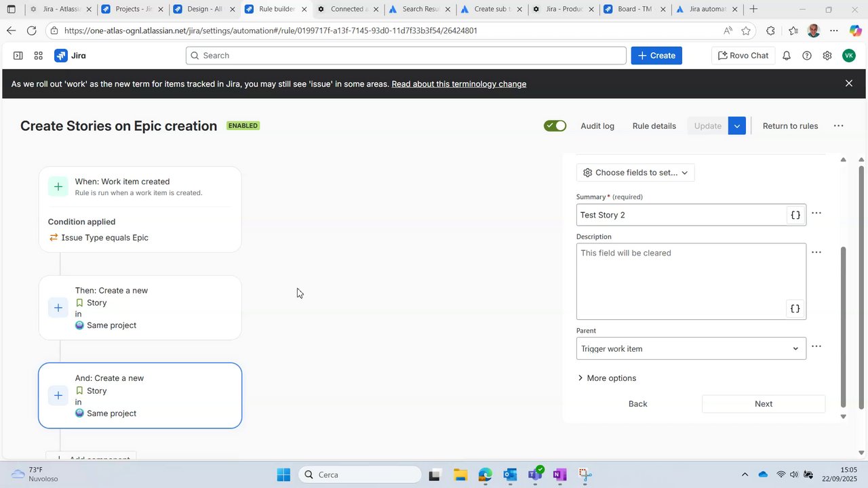Open the Audit log

coord(597,126)
